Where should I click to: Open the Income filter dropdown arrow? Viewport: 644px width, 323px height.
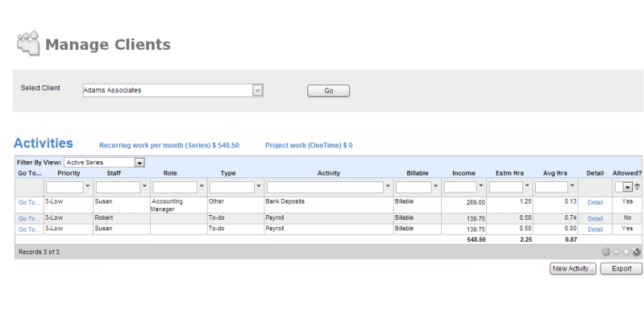pos(481,186)
